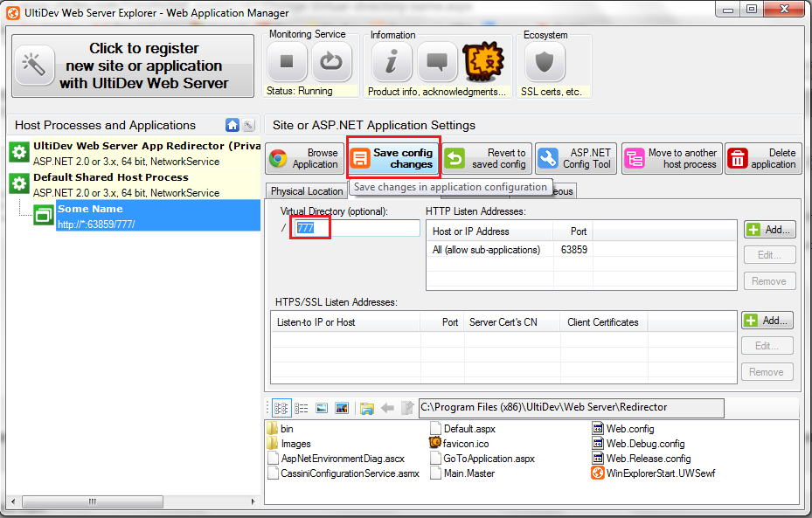Screen dimensions: 812x518
Task: Select Web.Release.config file
Action: (642, 459)
